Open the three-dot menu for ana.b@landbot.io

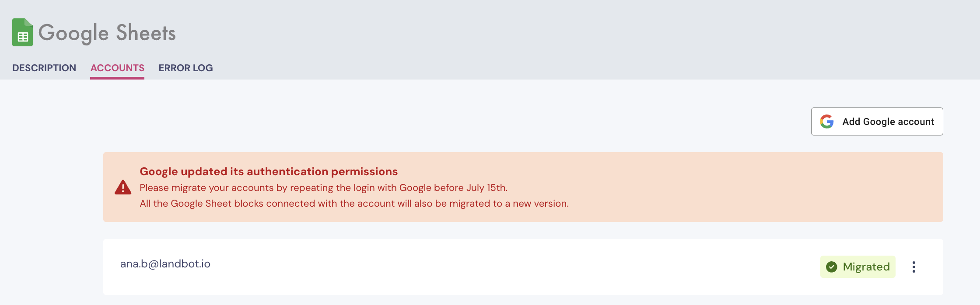click(914, 267)
